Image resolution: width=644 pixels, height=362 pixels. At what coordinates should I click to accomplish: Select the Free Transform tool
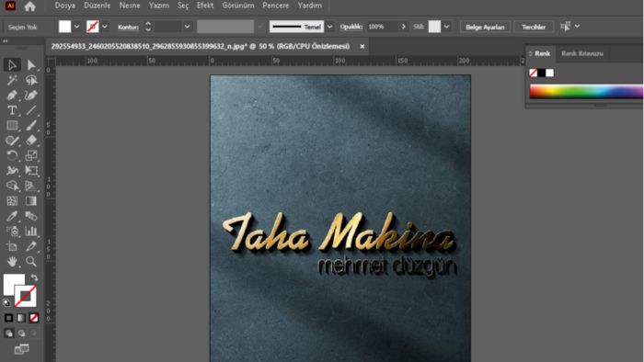point(31,171)
